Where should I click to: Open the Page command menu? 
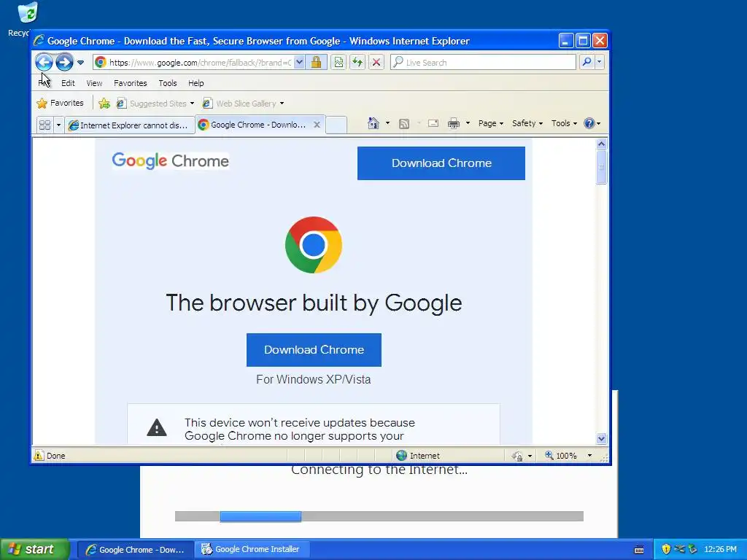tap(491, 123)
